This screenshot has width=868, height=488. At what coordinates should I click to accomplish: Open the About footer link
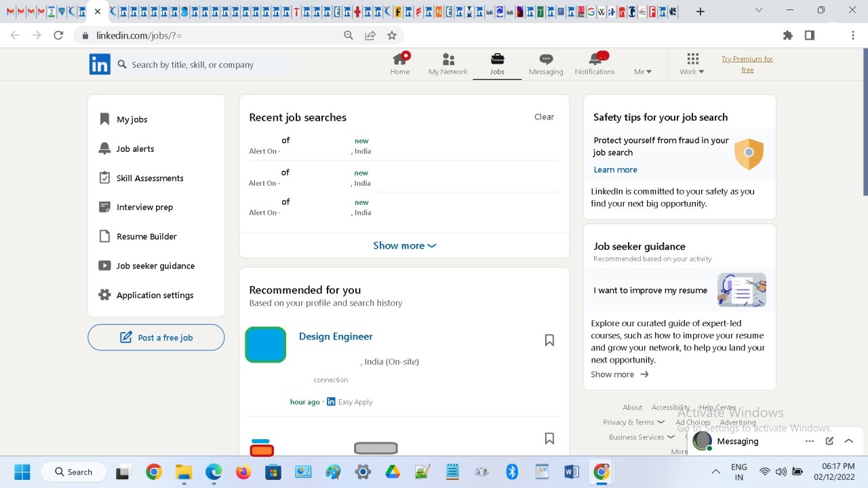[632, 407]
